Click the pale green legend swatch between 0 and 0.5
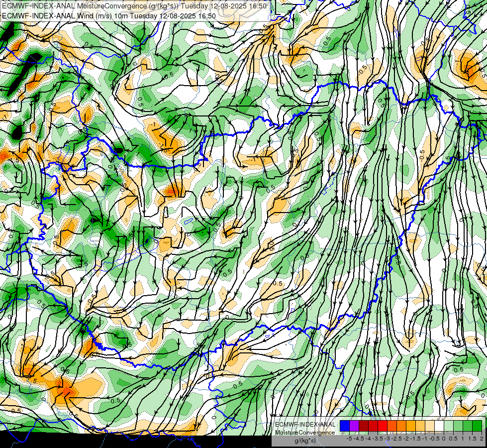Screen dimensions: 487x448 pyautogui.click(x=449, y=426)
